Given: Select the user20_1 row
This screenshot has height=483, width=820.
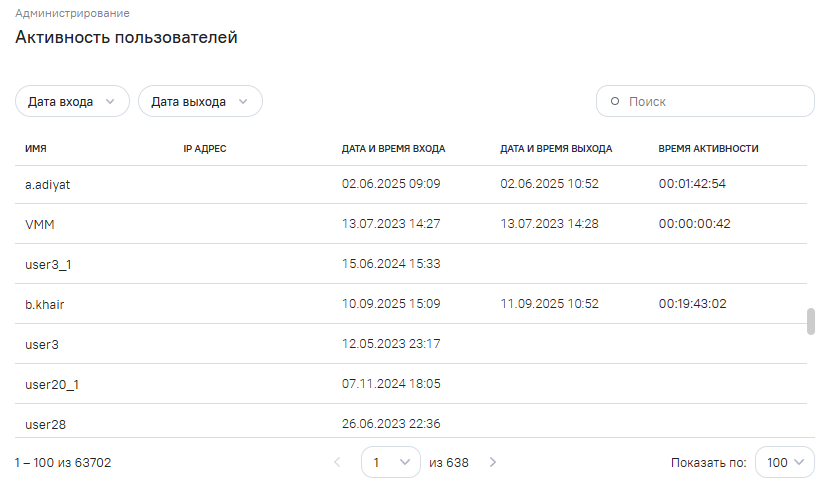Looking at the screenshot, I should [x=52, y=384].
